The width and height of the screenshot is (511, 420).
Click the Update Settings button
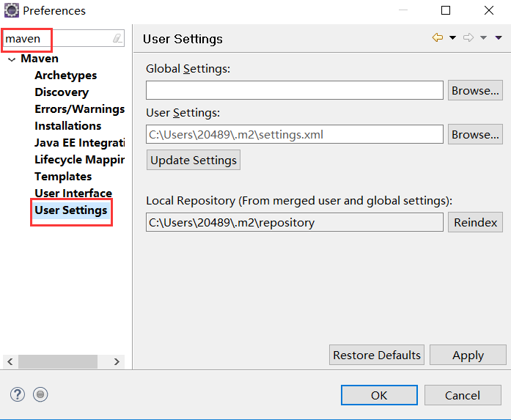tap(194, 160)
